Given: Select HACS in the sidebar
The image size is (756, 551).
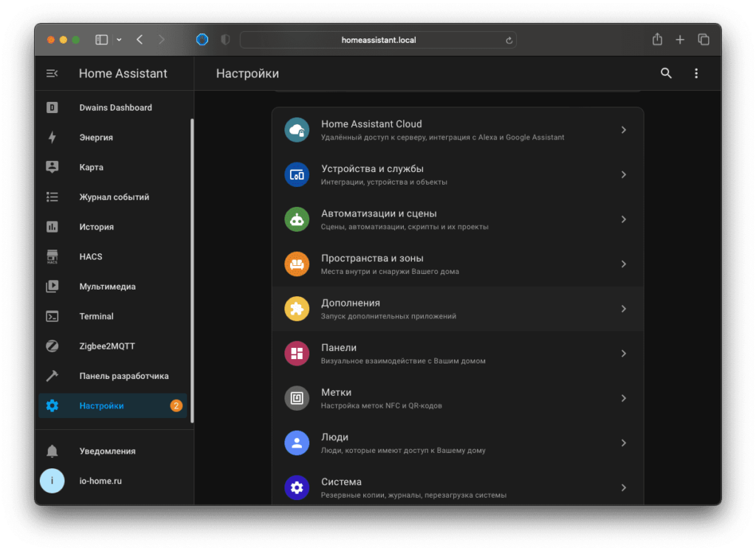Looking at the screenshot, I should pyautogui.click(x=113, y=257).
